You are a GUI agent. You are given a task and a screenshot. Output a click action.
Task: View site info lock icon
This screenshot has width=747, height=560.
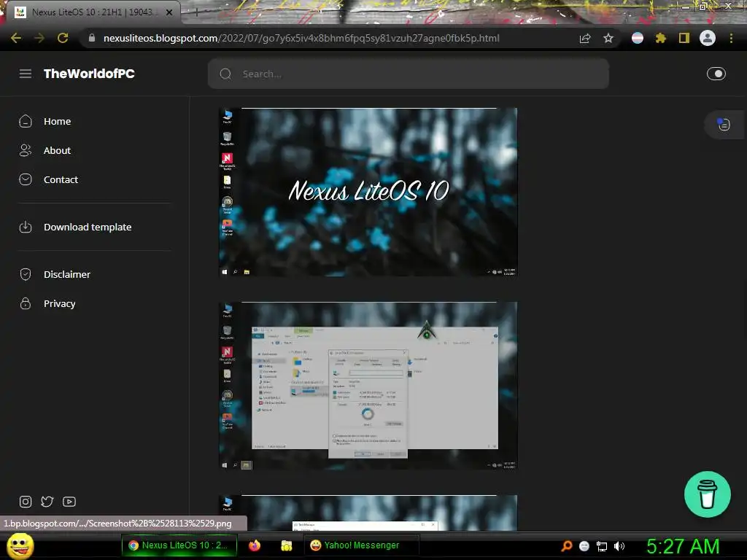tap(91, 38)
